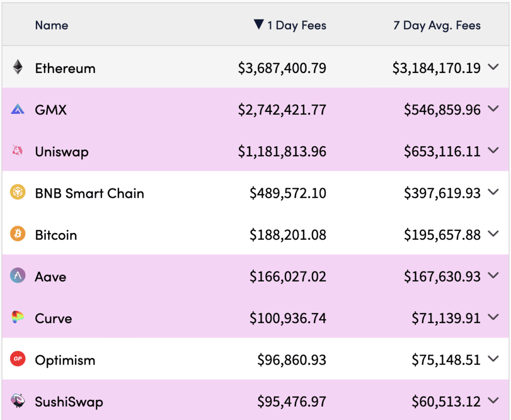Click the Aave ghost logo icon

[17, 275]
